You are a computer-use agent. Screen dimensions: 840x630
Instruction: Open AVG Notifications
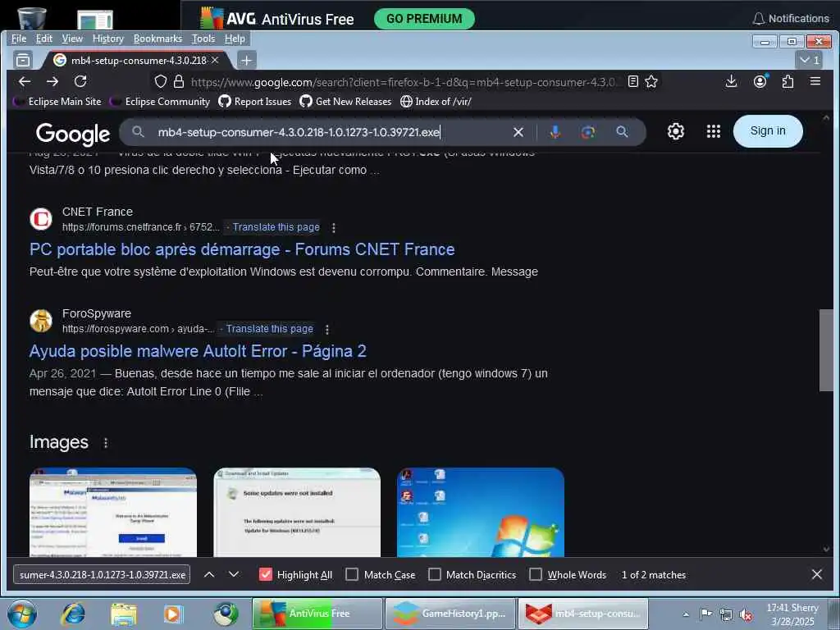click(791, 19)
